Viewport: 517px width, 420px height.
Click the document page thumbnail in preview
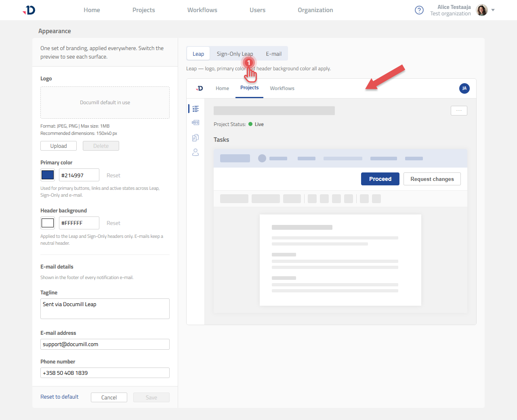340,260
